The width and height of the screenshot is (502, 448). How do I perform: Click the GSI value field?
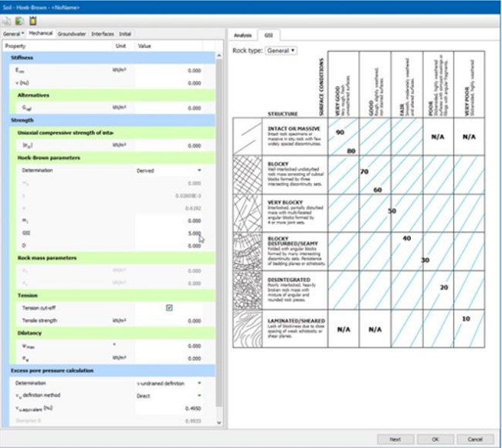point(168,233)
